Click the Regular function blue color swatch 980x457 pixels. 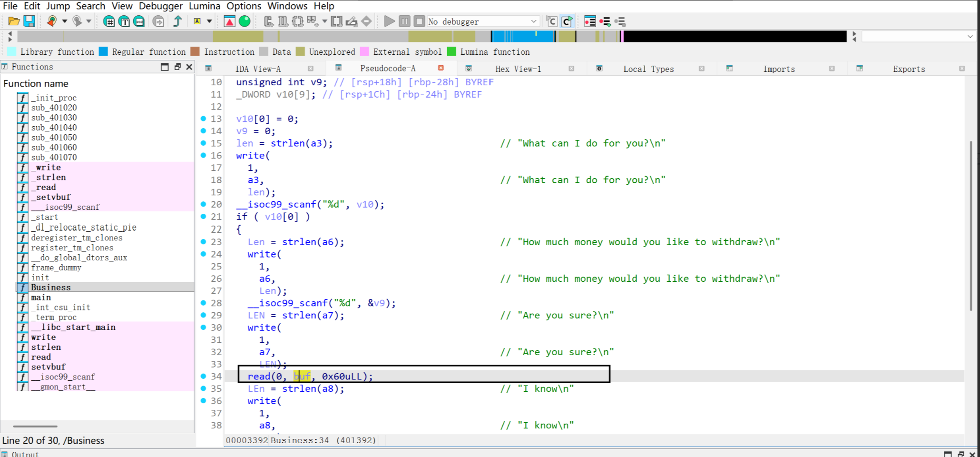(103, 52)
